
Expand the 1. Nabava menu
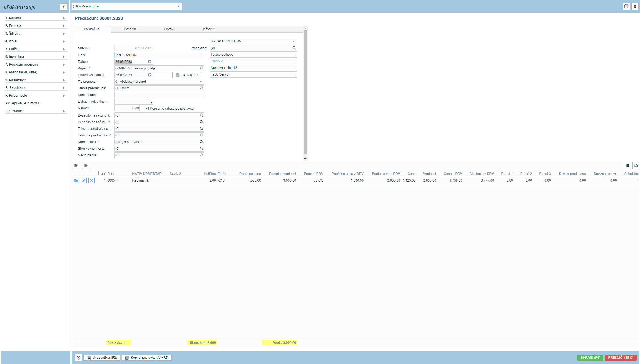pos(36,18)
